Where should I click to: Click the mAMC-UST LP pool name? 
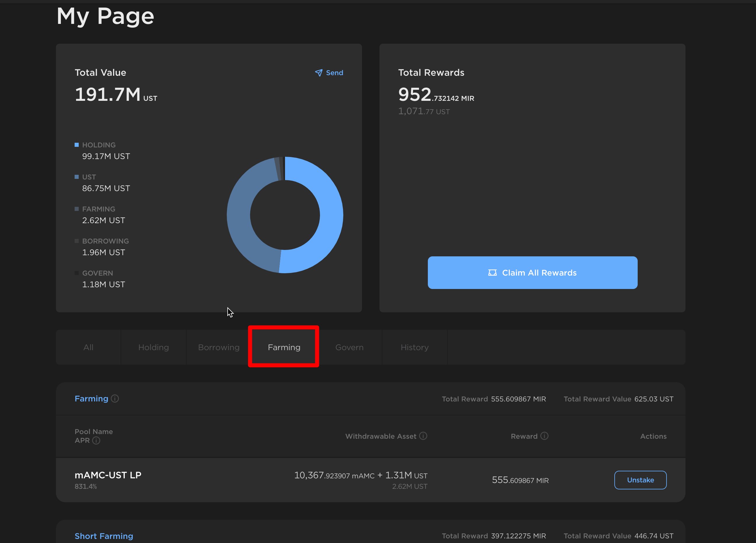(x=108, y=475)
